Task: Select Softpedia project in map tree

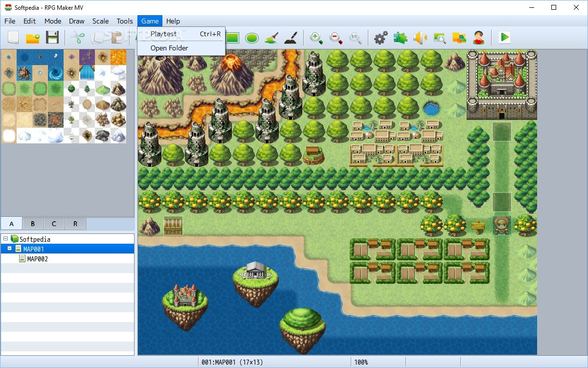Action: click(x=35, y=239)
